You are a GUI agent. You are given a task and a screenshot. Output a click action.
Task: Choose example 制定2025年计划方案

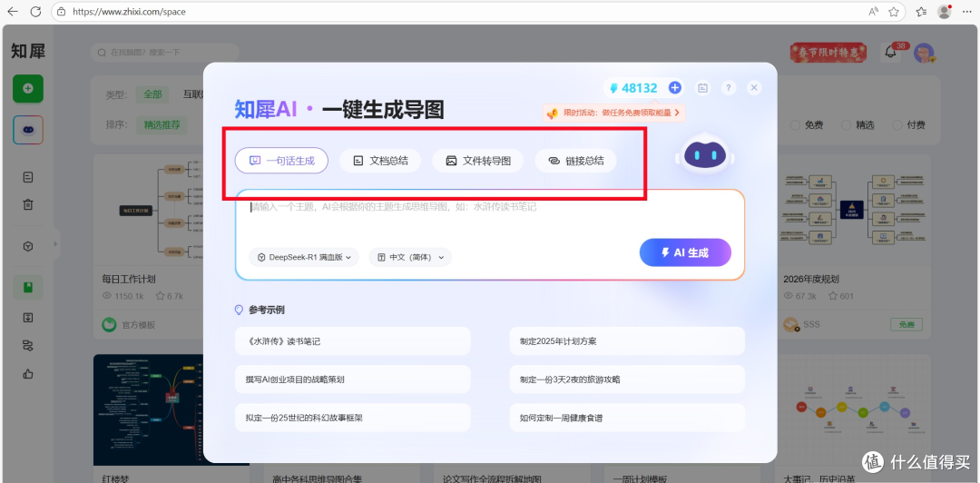(x=628, y=341)
